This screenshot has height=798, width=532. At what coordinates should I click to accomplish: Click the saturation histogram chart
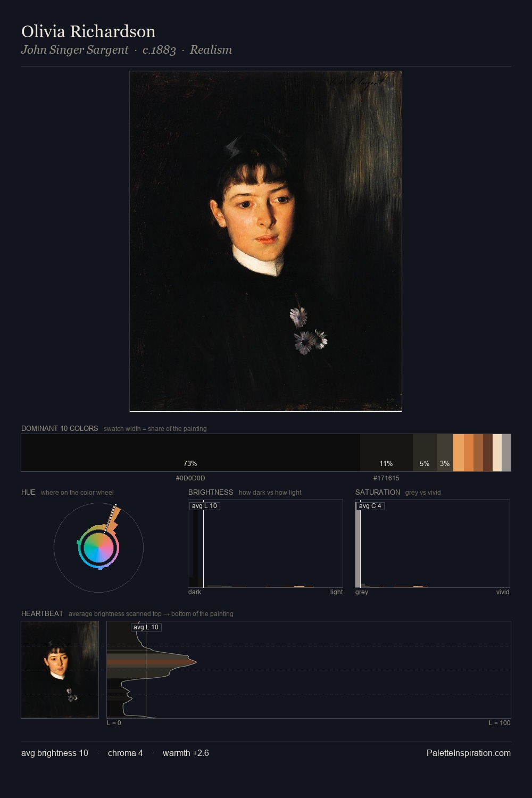coord(433,544)
